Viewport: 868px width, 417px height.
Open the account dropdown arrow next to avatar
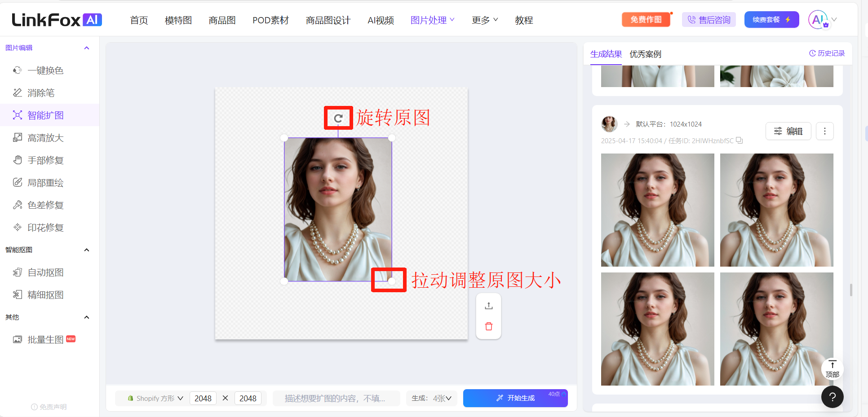pos(834,20)
